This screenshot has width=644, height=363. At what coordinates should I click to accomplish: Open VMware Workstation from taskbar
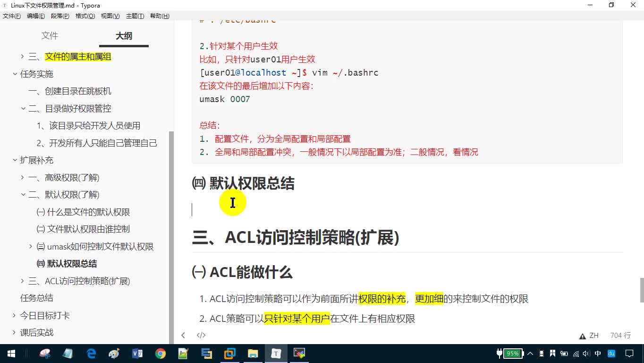(x=230, y=354)
